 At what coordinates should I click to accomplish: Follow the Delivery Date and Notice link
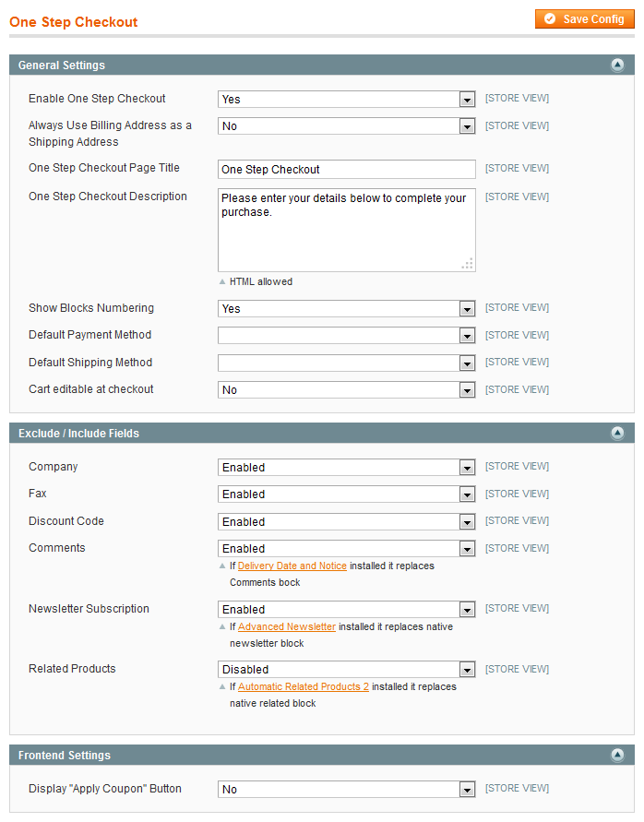coord(292,566)
